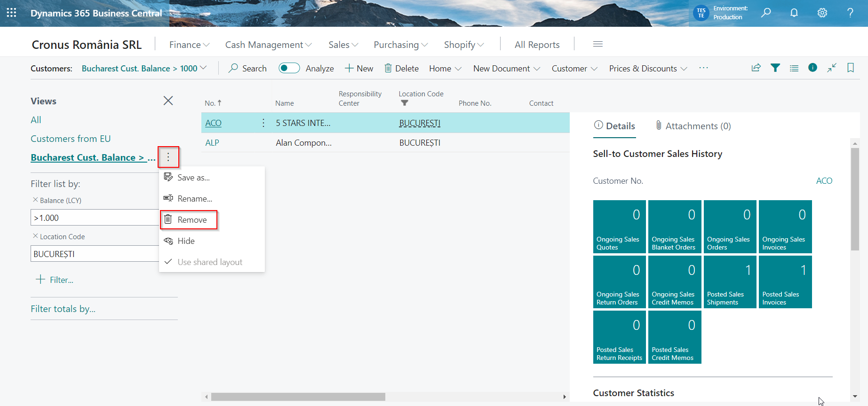The width and height of the screenshot is (868, 406).
Task: Remove the Location Code filter with X
Action: pos(35,236)
